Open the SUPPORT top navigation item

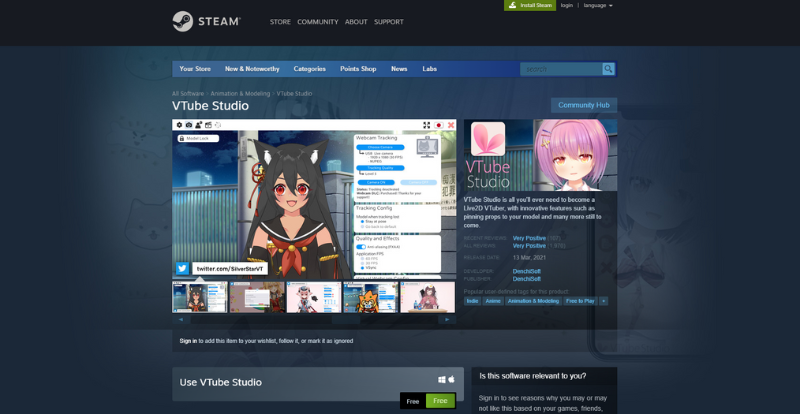tap(389, 22)
